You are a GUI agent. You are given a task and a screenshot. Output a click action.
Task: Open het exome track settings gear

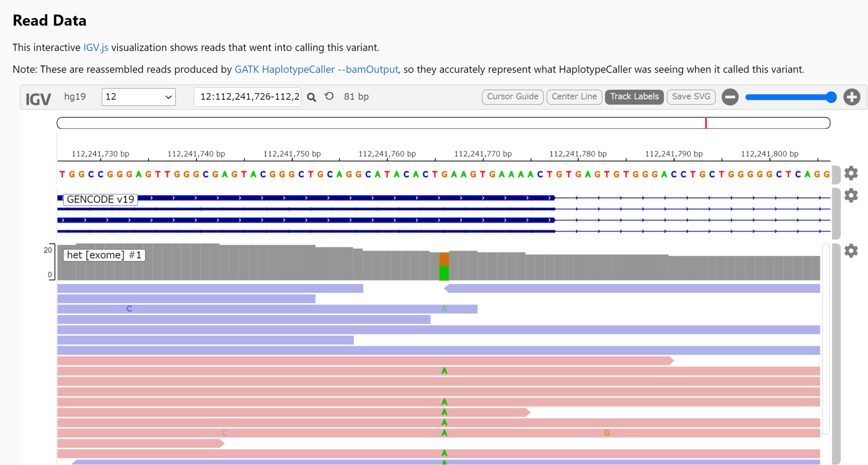click(851, 251)
